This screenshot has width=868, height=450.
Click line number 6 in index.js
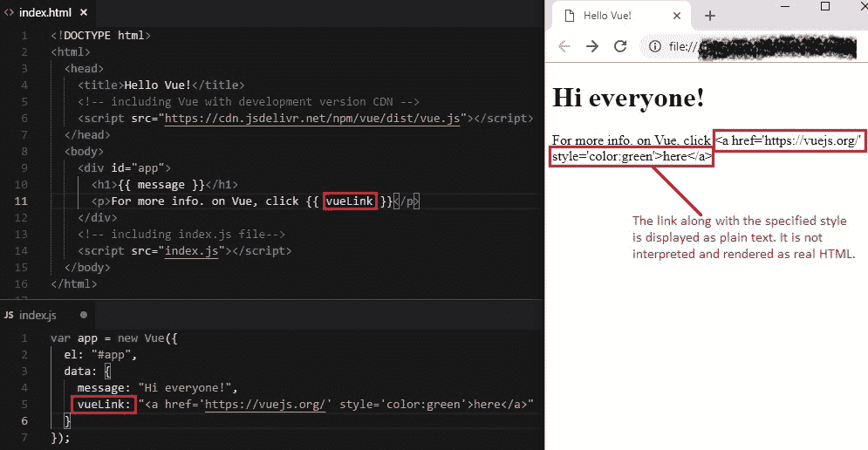(24, 421)
